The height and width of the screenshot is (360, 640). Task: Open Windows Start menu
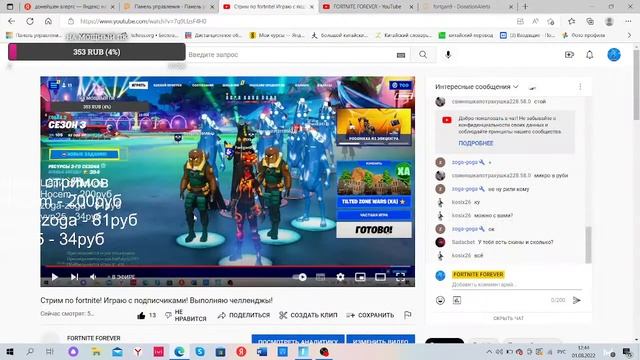pos(9,351)
